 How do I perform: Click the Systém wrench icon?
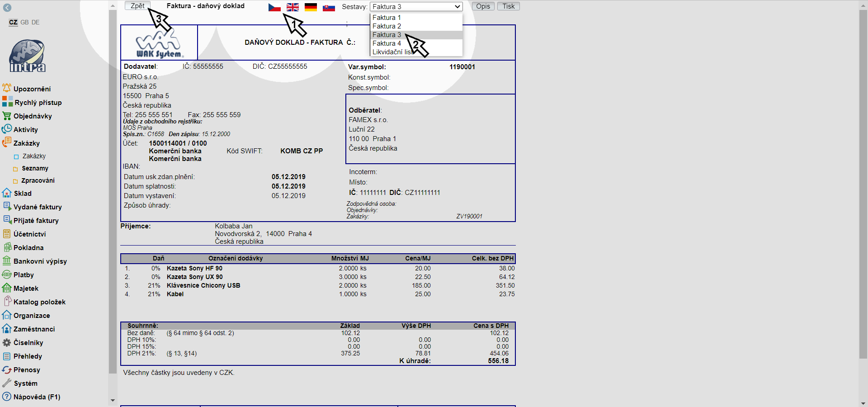pos(7,383)
